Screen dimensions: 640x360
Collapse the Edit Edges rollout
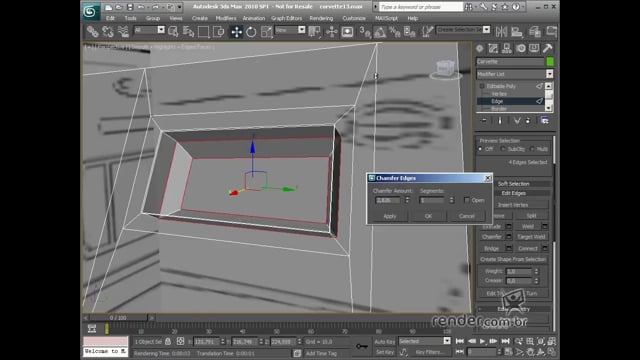click(513, 193)
